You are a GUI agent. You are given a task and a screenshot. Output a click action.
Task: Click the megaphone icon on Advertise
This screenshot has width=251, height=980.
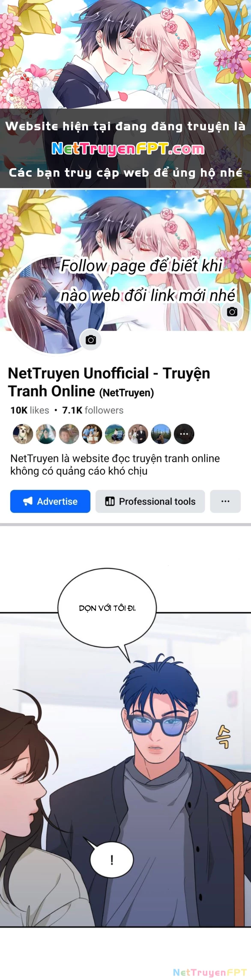coord(28,501)
